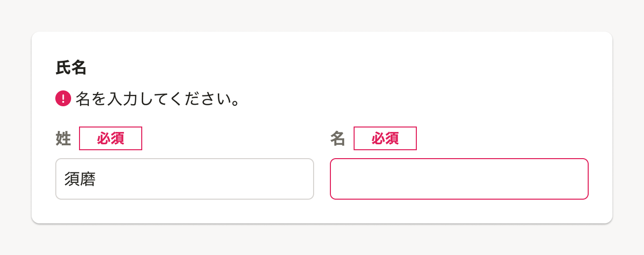Click the 姓 field containing 須磨

[x=185, y=179]
